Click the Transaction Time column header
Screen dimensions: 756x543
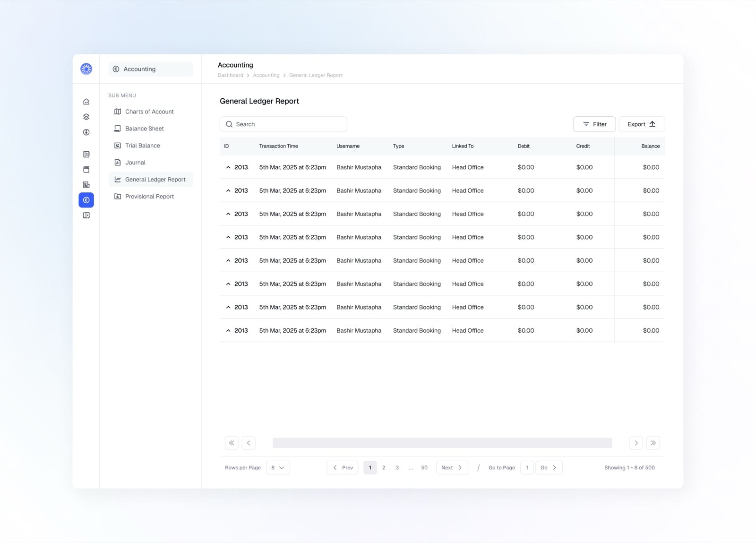[x=279, y=146]
